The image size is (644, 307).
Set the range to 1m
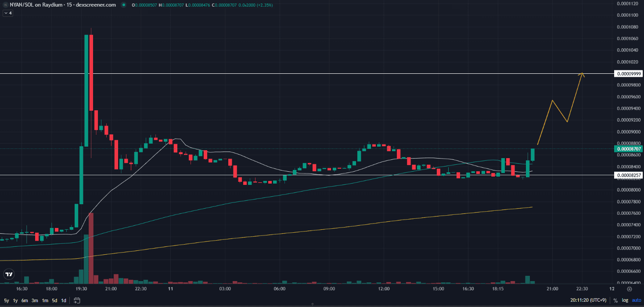[x=45, y=300]
